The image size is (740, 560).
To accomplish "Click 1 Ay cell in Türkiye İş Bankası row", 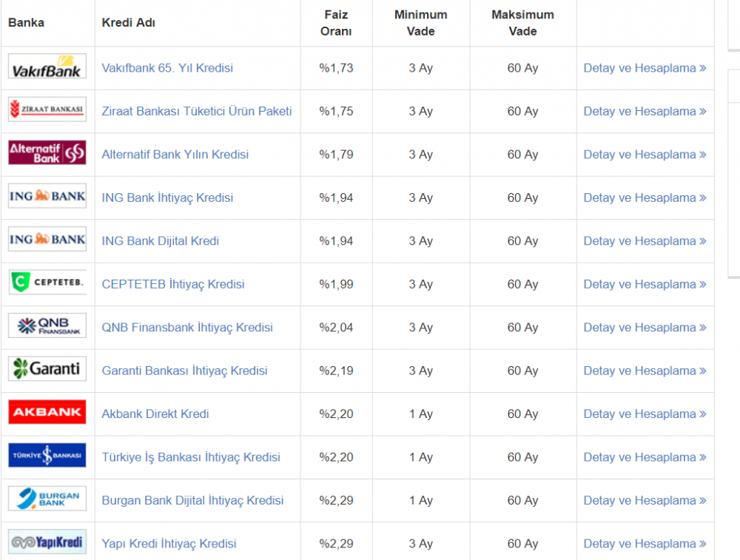I will (x=421, y=457).
